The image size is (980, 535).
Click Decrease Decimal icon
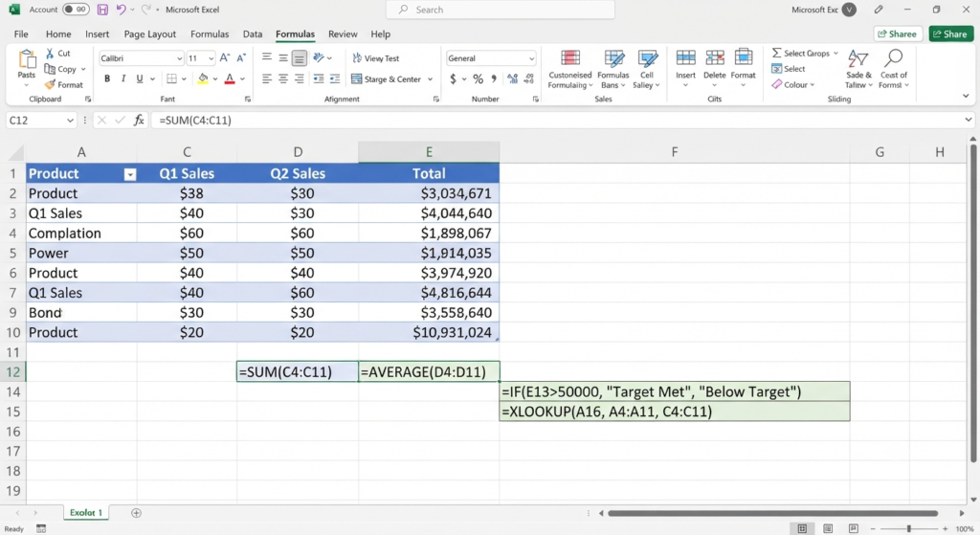528,78
